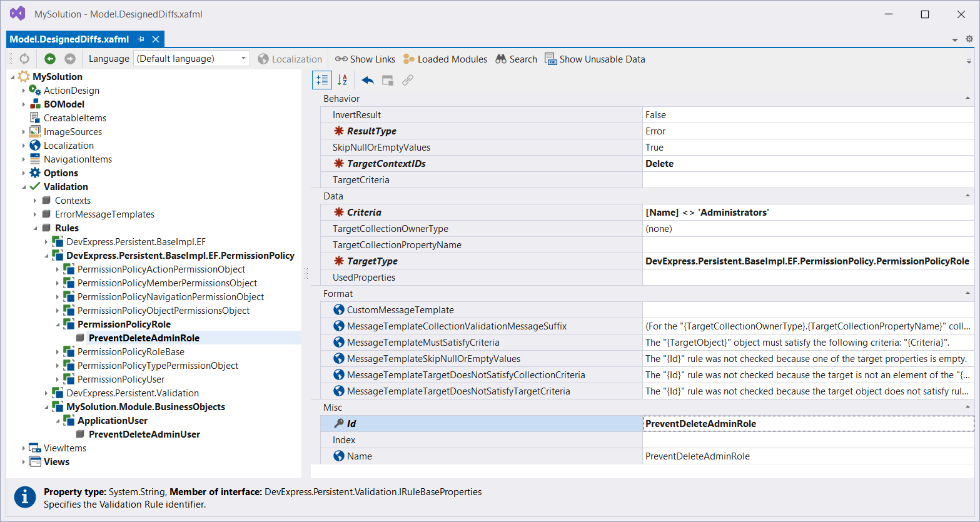Click the blue undo/reset arrow icon
This screenshot has height=522, width=980.
pos(368,80)
